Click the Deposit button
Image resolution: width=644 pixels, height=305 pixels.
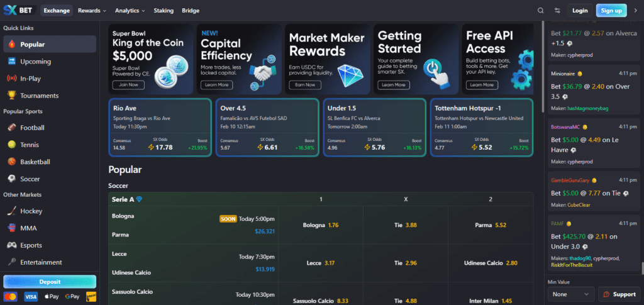click(x=50, y=282)
